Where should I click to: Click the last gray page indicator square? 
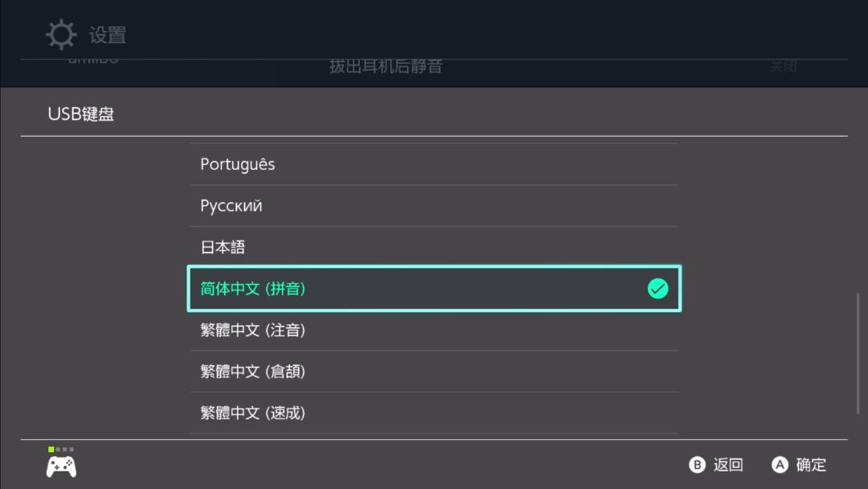(72, 450)
